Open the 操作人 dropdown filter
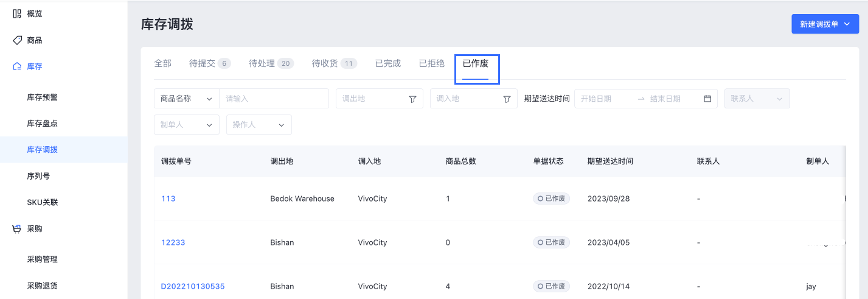Viewport: 868px width, 299px height. 259,124
